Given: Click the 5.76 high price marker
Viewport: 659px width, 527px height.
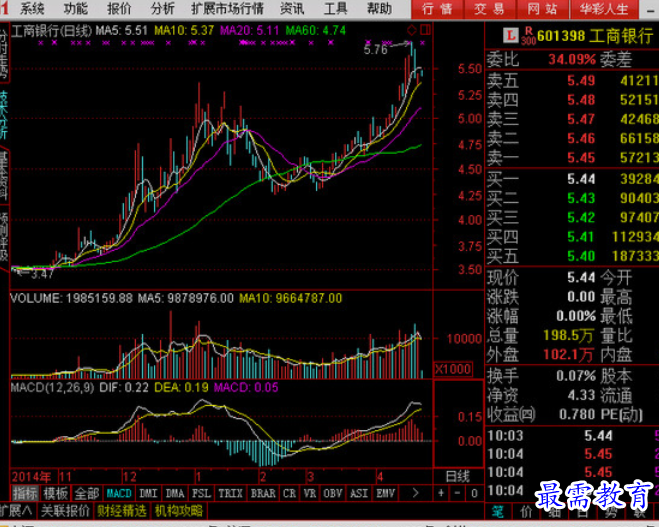Looking at the screenshot, I should tap(375, 50).
